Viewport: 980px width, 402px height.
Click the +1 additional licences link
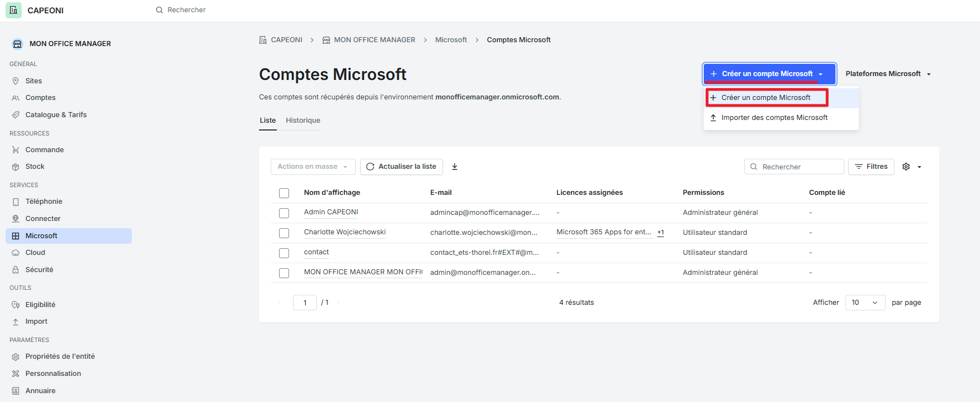(660, 233)
